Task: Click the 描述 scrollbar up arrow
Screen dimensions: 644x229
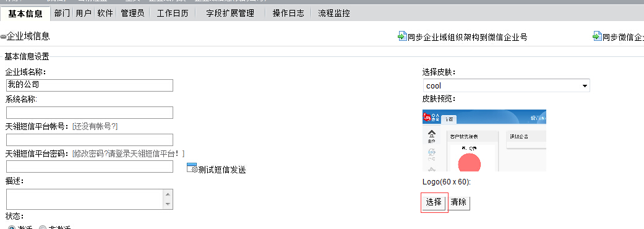Action: click(168, 194)
